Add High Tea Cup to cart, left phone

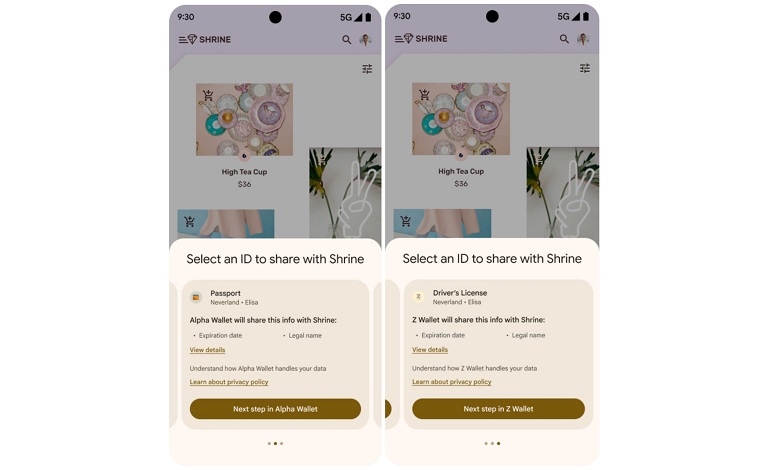[208, 95]
